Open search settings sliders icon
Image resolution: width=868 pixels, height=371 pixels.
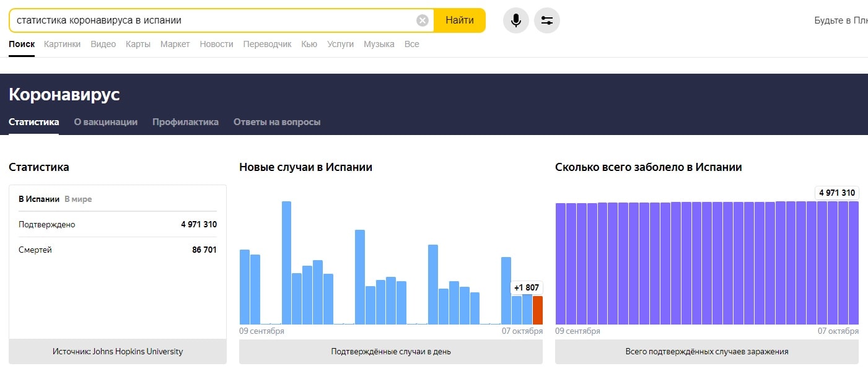(546, 20)
